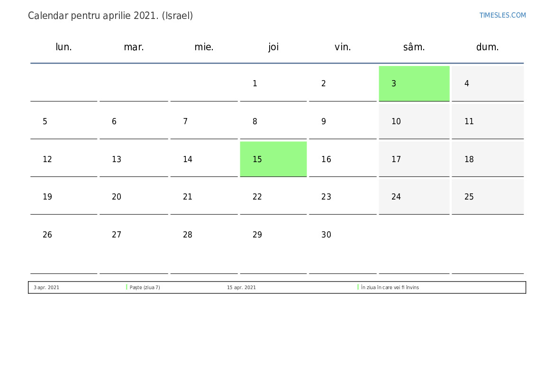Click the calendar title for aprilie 2021

pos(110,16)
